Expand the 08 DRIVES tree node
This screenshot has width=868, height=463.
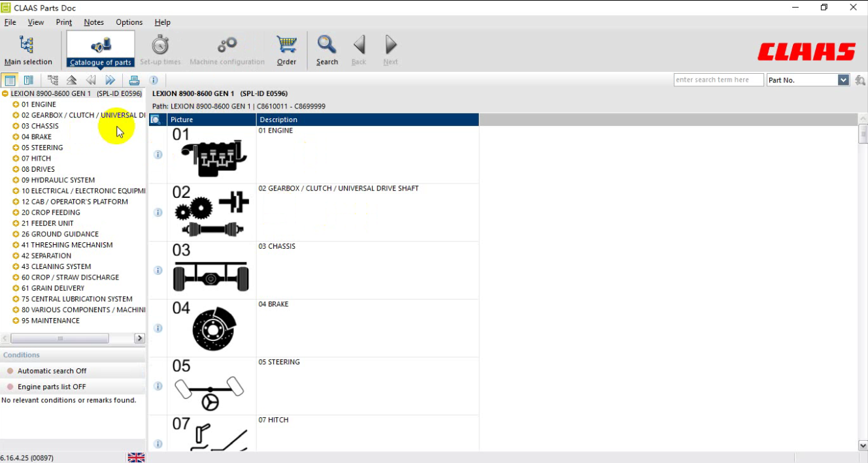click(16, 169)
